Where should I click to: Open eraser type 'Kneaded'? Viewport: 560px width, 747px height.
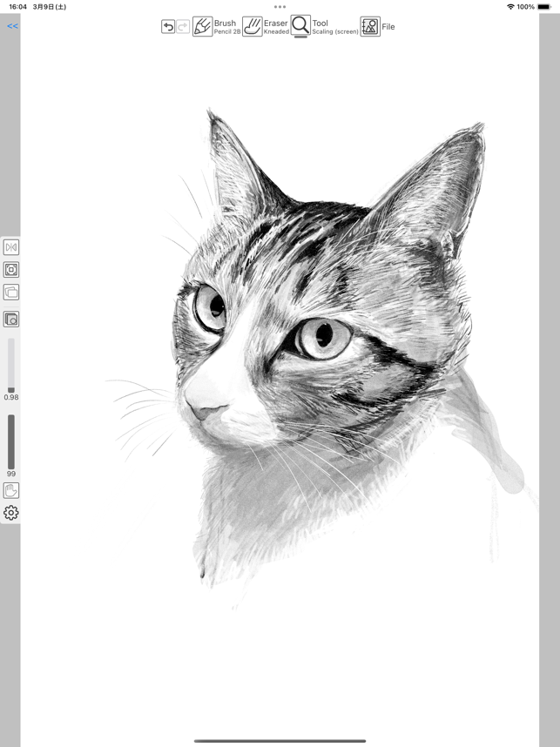click(276, 32)
